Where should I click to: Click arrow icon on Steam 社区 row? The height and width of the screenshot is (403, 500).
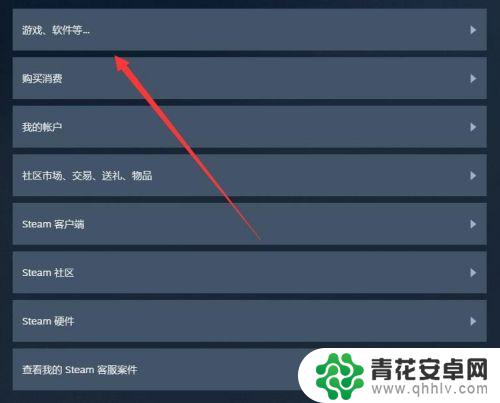[x=473, y=273]
